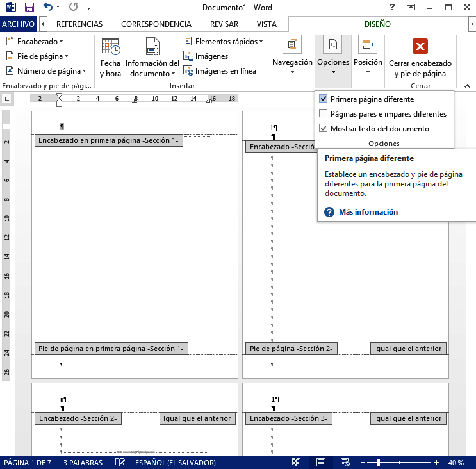The image size is (476, 469).
Task: Enable Páginas pares e impares diferentes
Action: coord(324,114)
